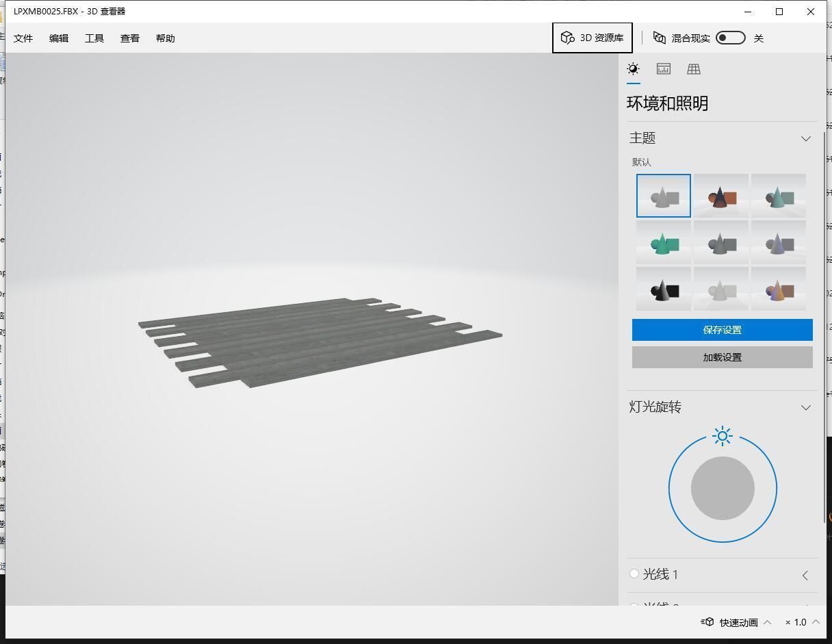The width and height of the screenshot is (832, 644).
Task: Open the 帮助 menu
Action: click(166, 38)
